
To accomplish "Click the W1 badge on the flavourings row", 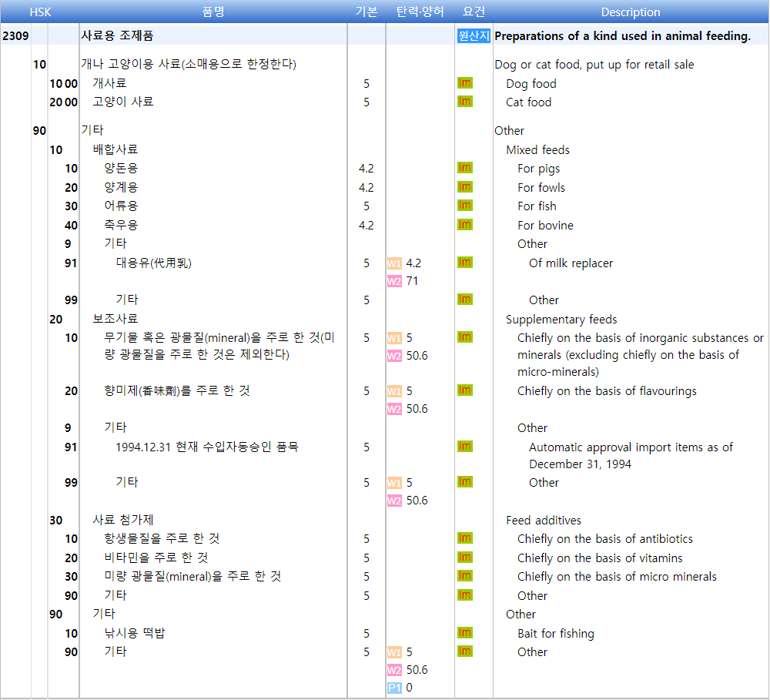I will pos(394,391).
